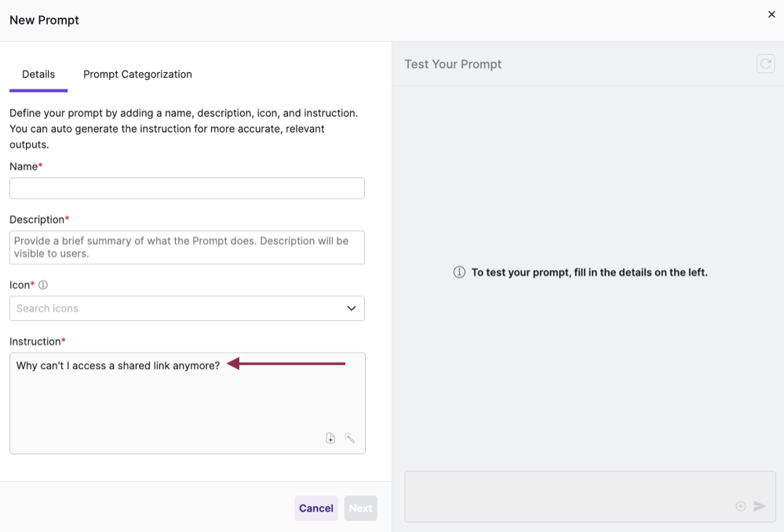Screen dimensions: 784x532
Task: Select the magic wand auto-generate instruction icon
Action: tap(349, 439)
